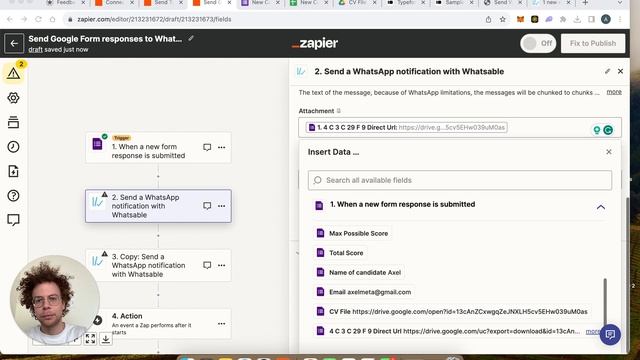Reload the browser page

38,19
